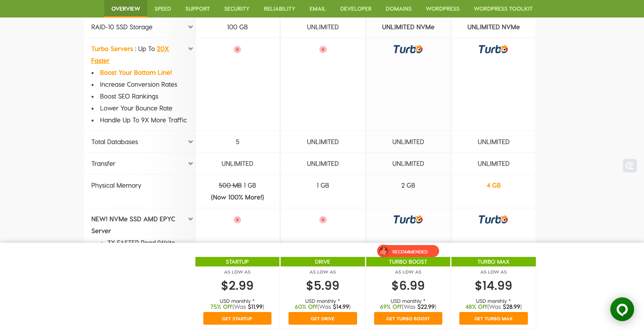The width and height of the screenshot is (644, 331).
Task: Click Turbo logo in Turbo Boost NVMe row
Action: (408, 219)
